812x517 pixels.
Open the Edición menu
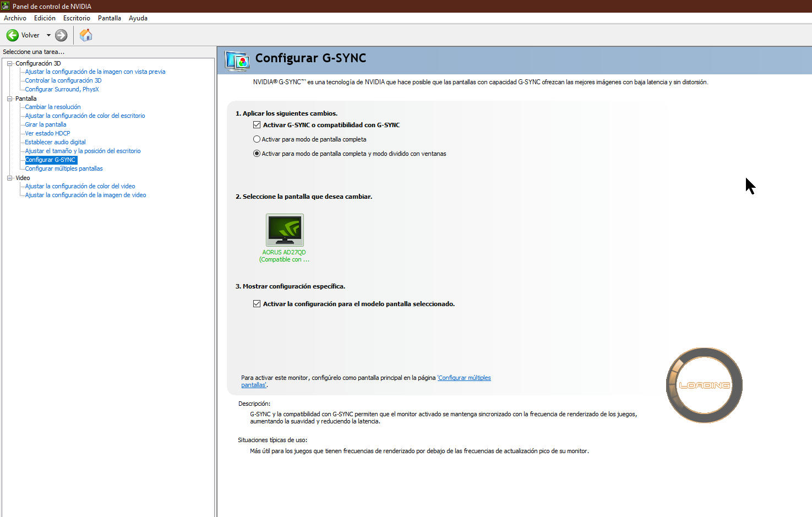(x=45, y=18)
